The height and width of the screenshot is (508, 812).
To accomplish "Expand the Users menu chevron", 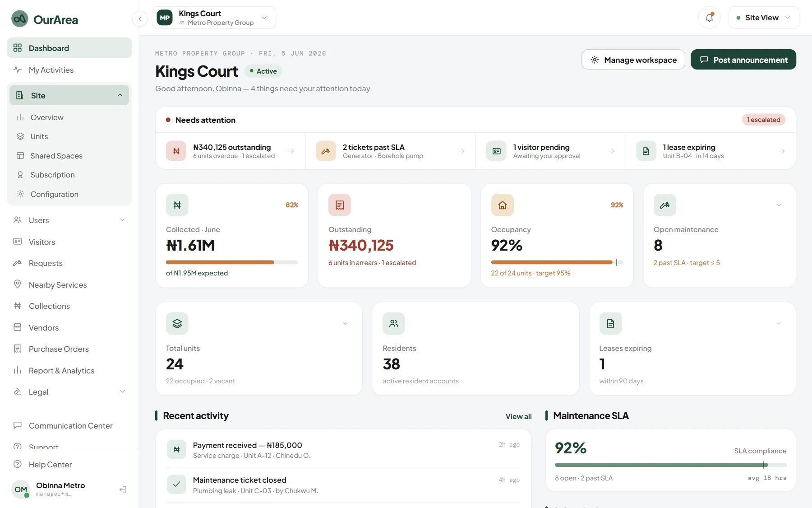I will [x=122, y=220].
